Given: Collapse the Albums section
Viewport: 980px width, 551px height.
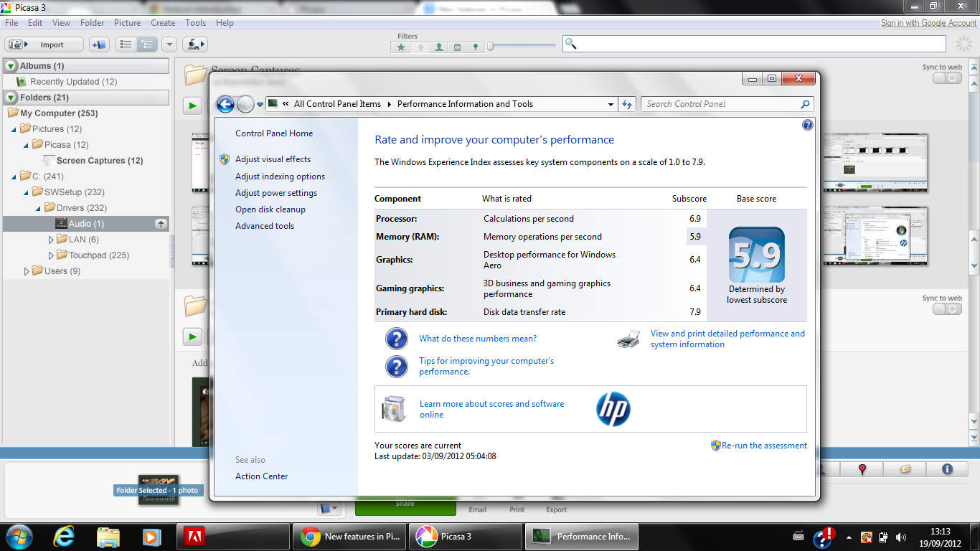Looking at the screenshot, I should (11, 66).
